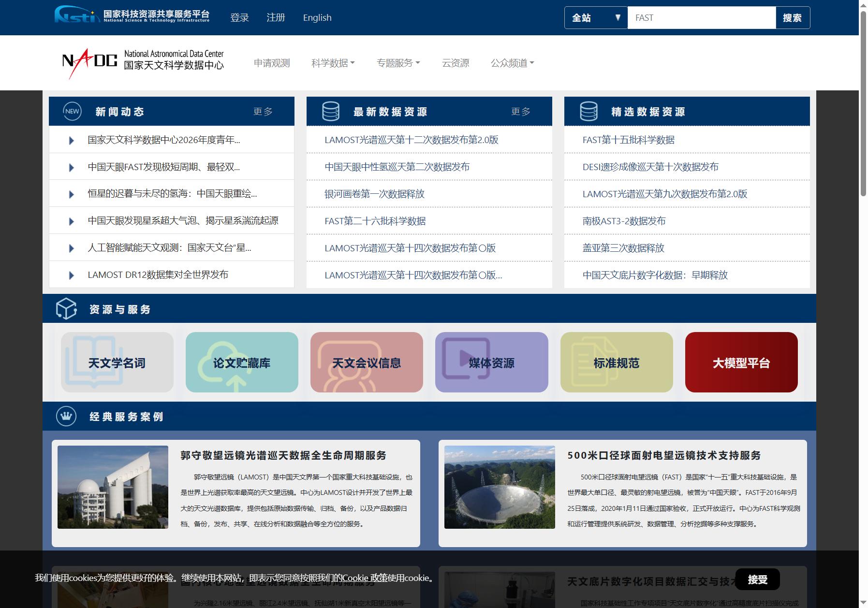This screenshot has width=868, height=608.
Task: Click the page vertical scrollbar thumb
Action: pos(863,103)
